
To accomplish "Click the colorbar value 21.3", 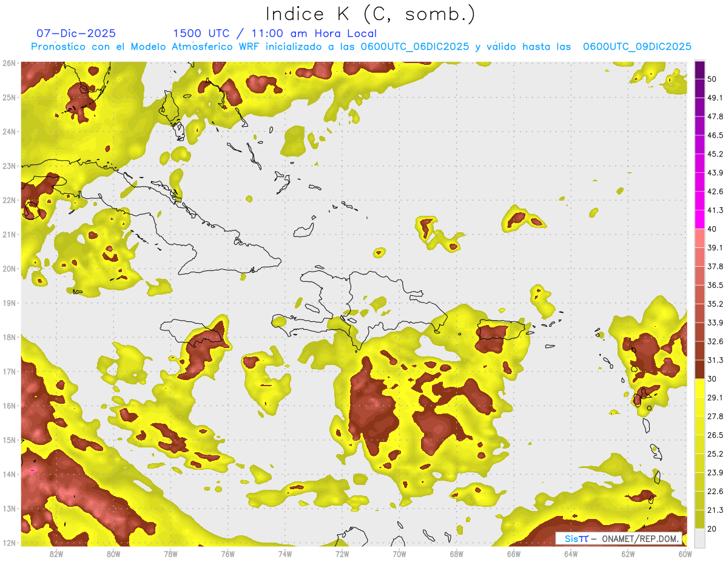I will [715, 510].
